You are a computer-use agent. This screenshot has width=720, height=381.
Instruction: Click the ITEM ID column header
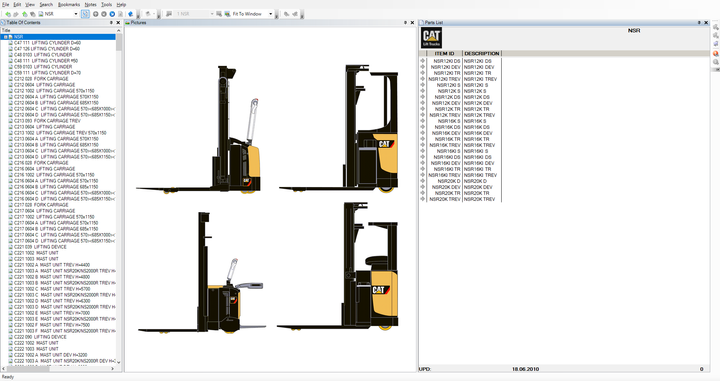[x=444, y=53]
